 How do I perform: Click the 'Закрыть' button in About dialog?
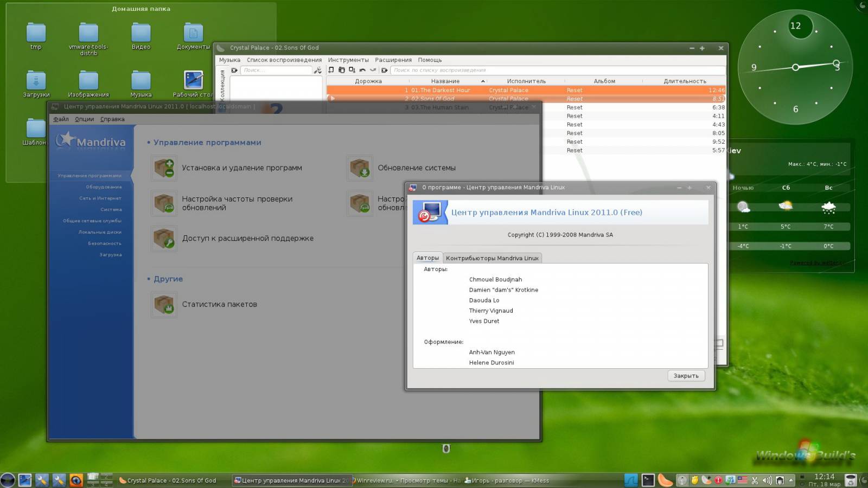(x=686, y=376)
